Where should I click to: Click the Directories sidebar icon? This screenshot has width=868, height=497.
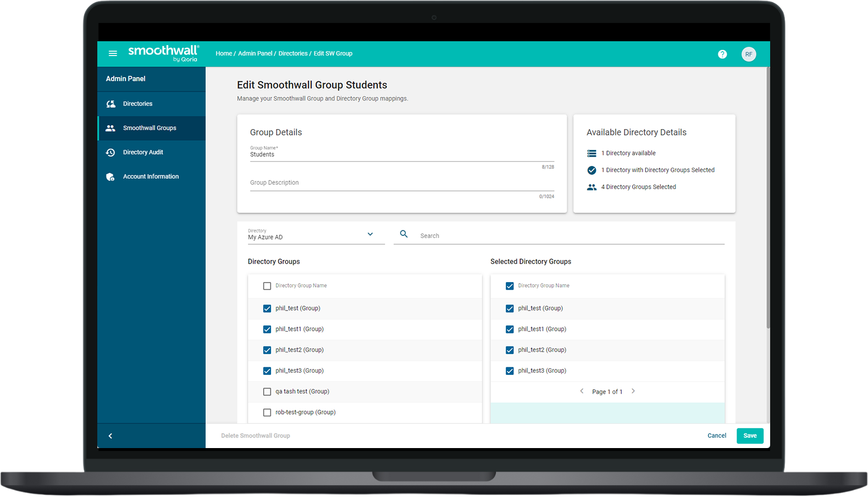click(110, 104)
